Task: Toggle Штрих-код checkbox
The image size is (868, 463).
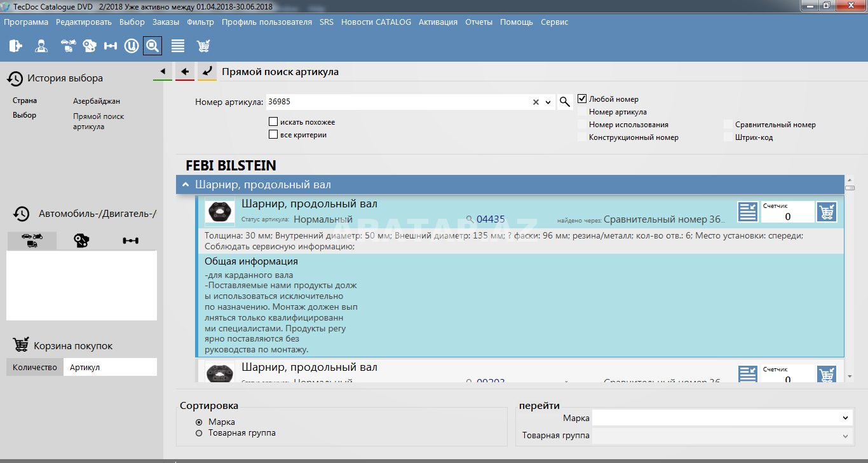Action: tap(728, 137)
